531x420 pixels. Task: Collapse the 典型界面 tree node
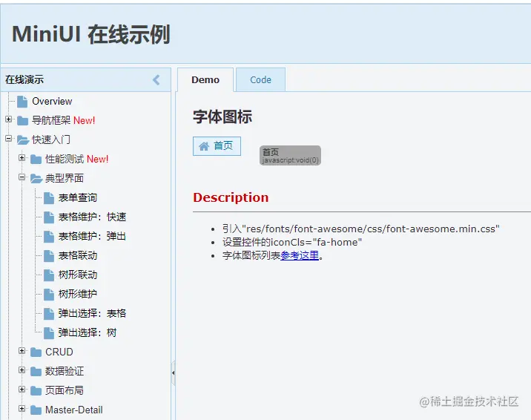point(22,177)
